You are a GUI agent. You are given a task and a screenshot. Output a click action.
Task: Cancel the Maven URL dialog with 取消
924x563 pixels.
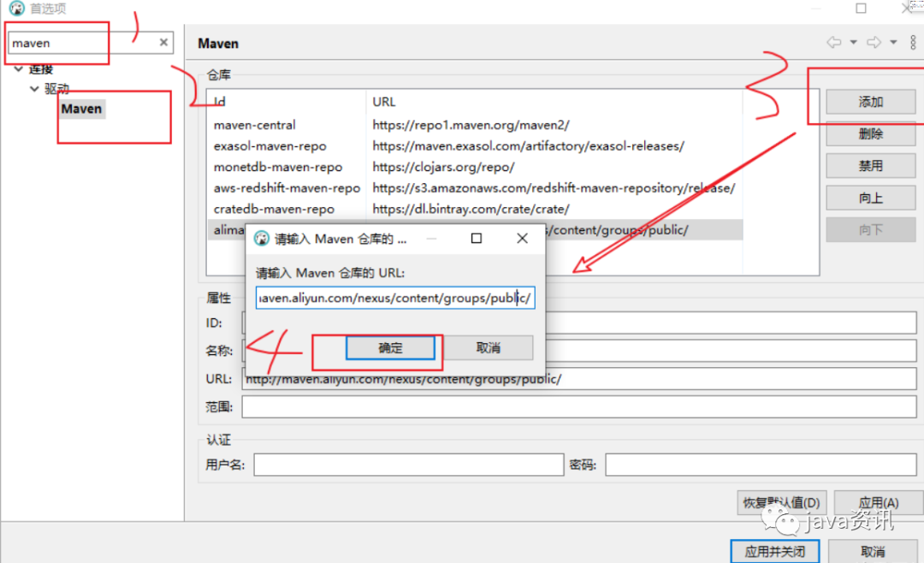click(488, 348)
